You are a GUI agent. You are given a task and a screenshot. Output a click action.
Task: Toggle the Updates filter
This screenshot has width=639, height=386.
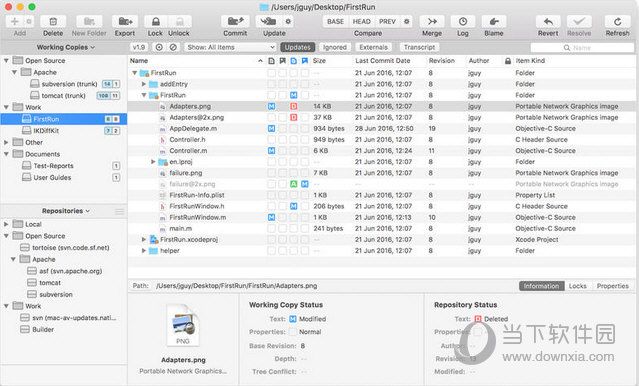click(x=297, y=47)
